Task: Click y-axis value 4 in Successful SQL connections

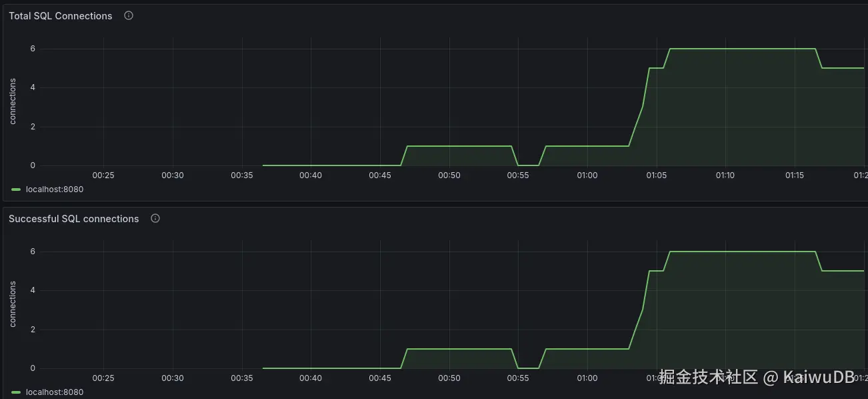Action: tap(33, 290)
